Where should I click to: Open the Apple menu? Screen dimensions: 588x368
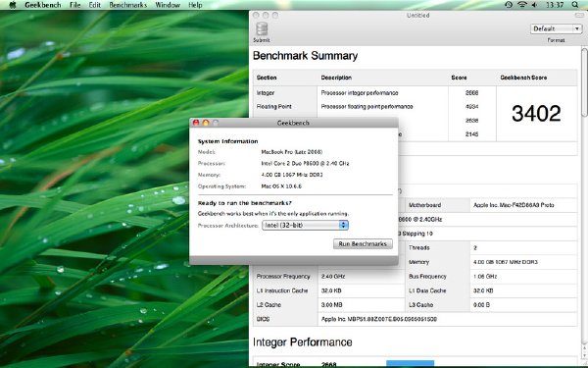pyautogui.click(x=13, y=5)
